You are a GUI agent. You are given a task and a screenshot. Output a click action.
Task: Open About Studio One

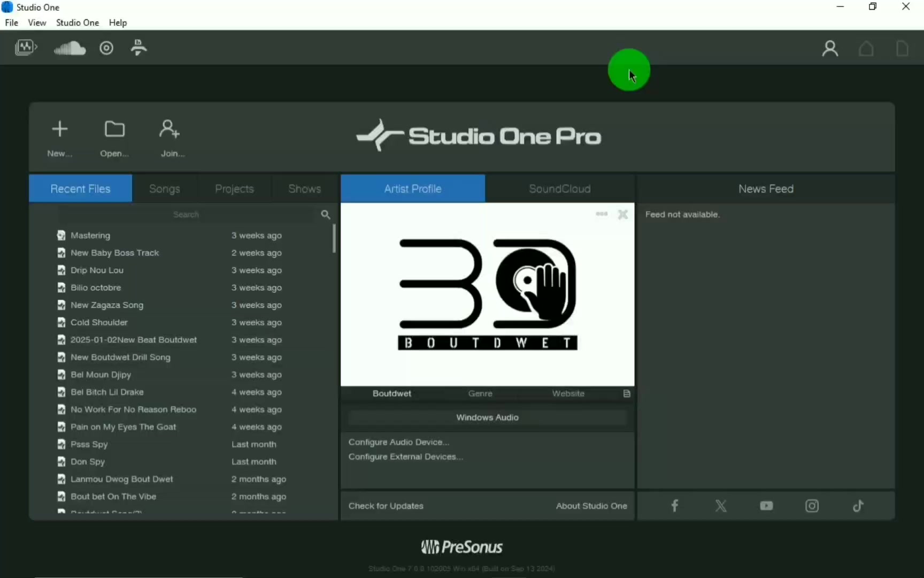click(591, 506)
